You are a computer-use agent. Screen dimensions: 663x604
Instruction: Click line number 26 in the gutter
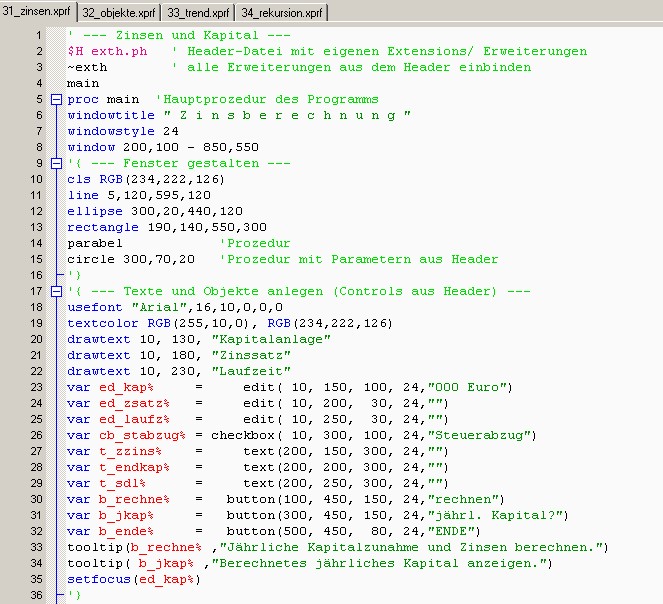click(34, 435)
